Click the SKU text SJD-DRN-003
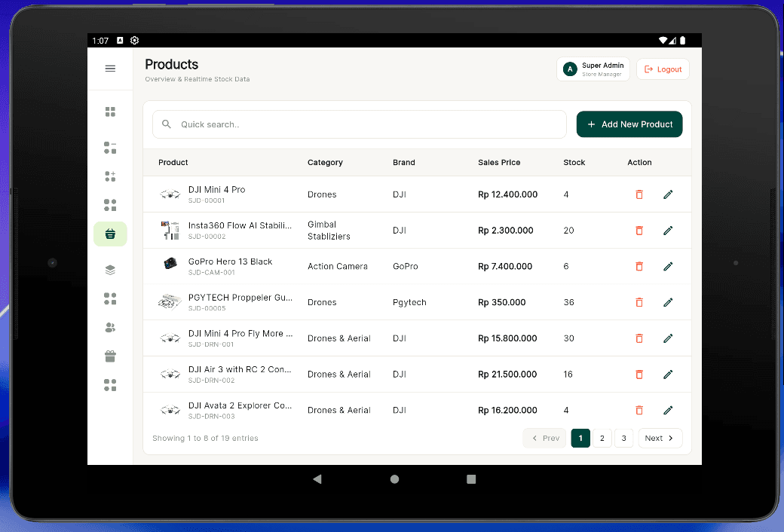The width and height of the screenshot is (784, 532). coord(212,417)
